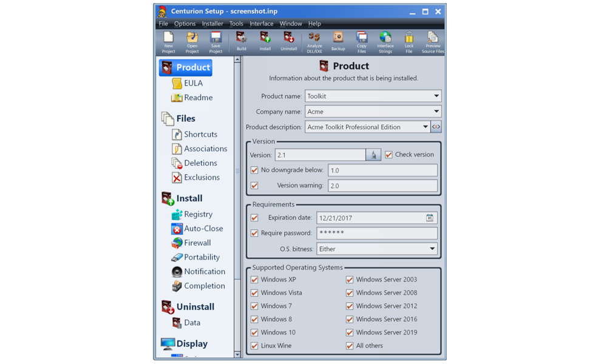Select Firewall in the sidebar
Viewport: 607px width, 364px height.
coord(197,243)
